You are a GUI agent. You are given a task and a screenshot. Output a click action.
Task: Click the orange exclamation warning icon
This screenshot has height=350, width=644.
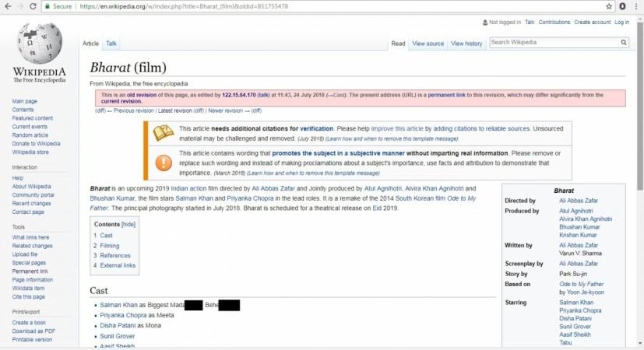[x=164, y=163]
